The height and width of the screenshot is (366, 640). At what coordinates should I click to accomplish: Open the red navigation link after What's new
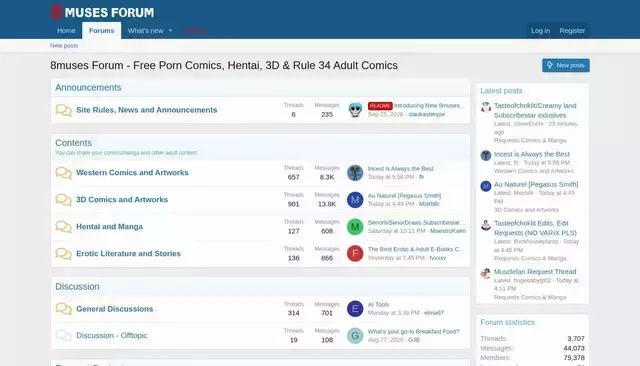(x=195, y=31)
